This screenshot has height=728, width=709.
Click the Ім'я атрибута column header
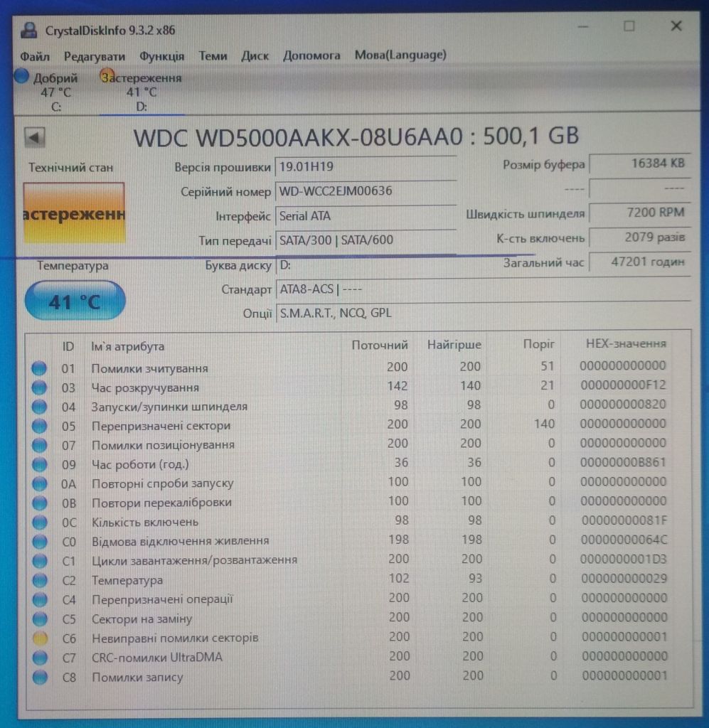(x=127, y=346)
